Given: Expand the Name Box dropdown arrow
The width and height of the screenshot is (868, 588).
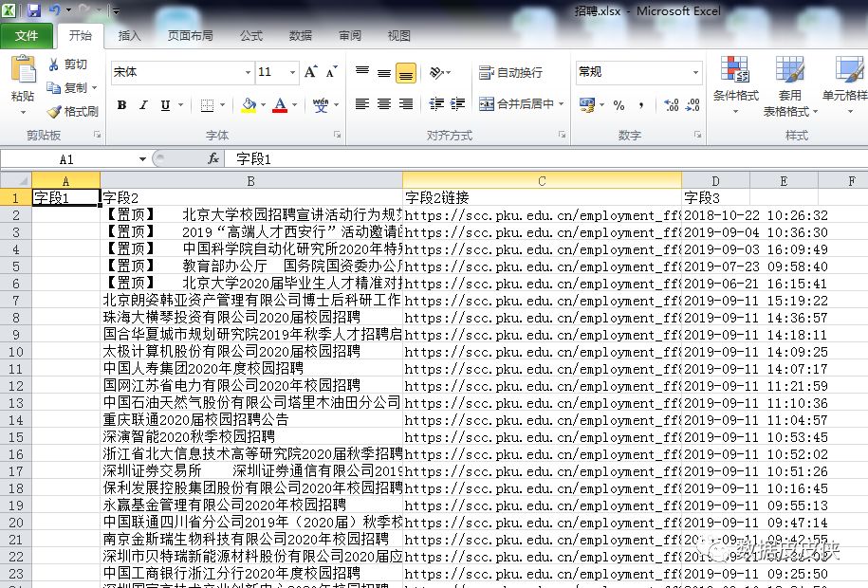Looking at the screenshot, I should click(x=142, y=159).
